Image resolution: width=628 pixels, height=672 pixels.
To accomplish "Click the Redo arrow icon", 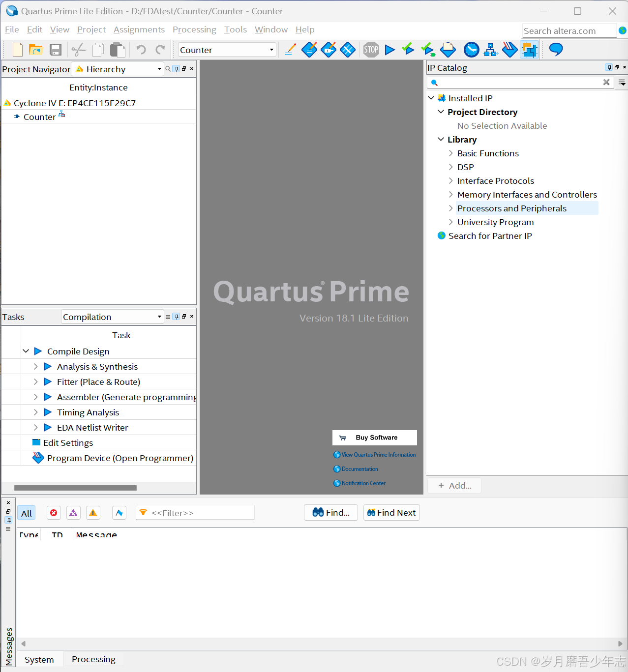I will click(160, 50).
